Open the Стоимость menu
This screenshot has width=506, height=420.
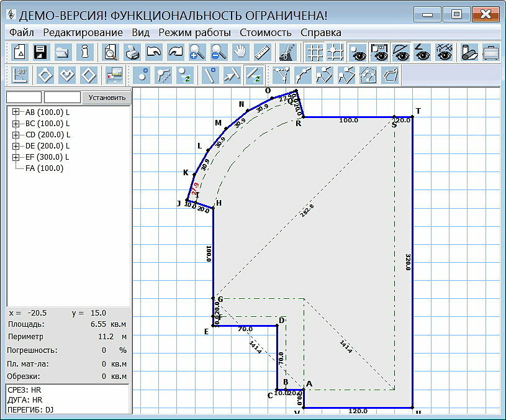[266, 32]
